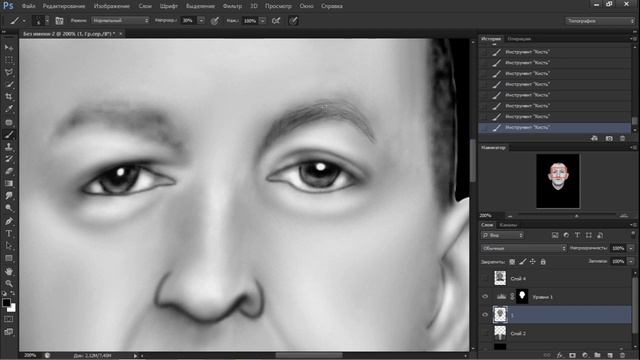Toggle lock transparent pixels icon
The width and height of the screenshot is (640, 360).
point(512,262)
